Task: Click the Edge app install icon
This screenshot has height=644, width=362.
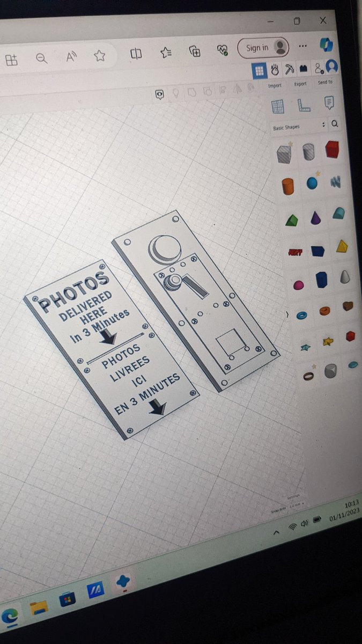Action: click(11, 60)
